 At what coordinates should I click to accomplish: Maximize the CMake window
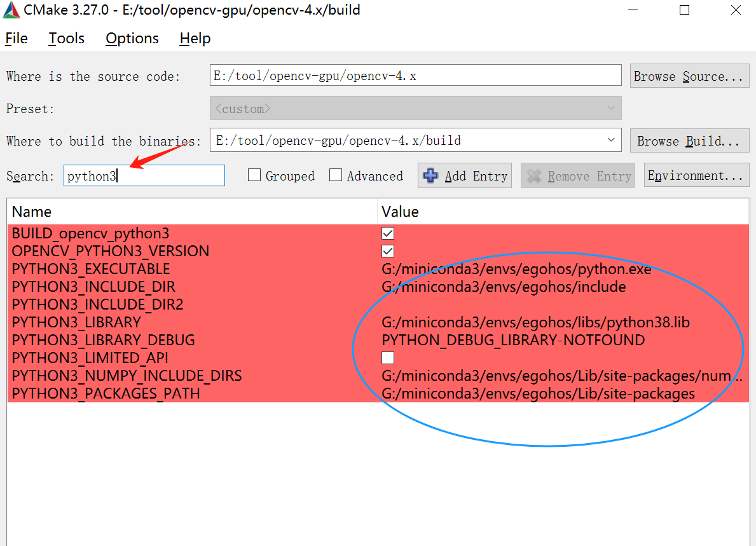684,10
